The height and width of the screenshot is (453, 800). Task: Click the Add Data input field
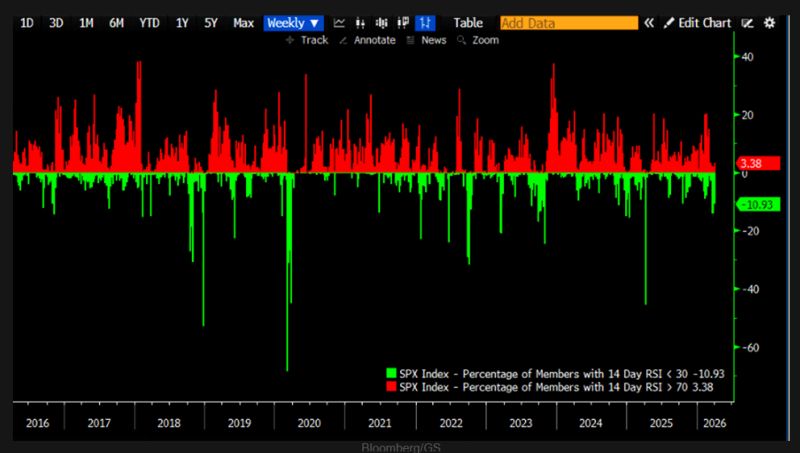pos(568,22)
